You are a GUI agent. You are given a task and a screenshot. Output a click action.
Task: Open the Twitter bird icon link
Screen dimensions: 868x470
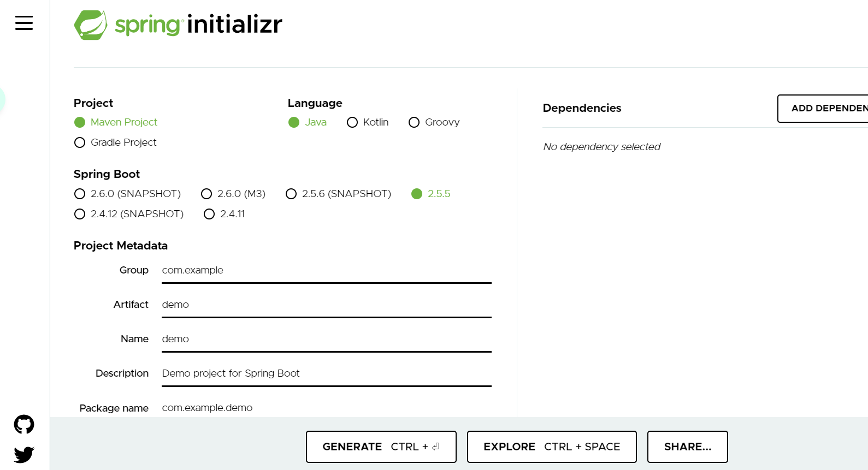24,454
